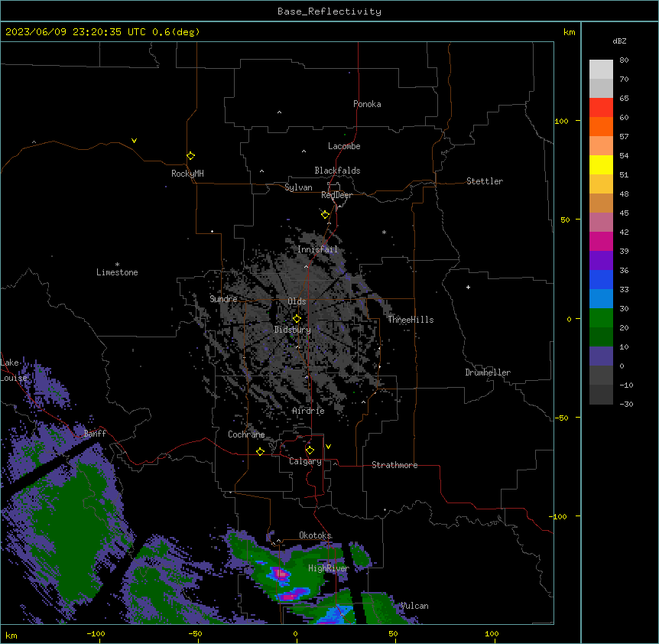Image resolution: width=659 pixels, height=644 pixels.
Task: Click the Okotoks town label
Action: pyautogui.click(x=315, y=535)
